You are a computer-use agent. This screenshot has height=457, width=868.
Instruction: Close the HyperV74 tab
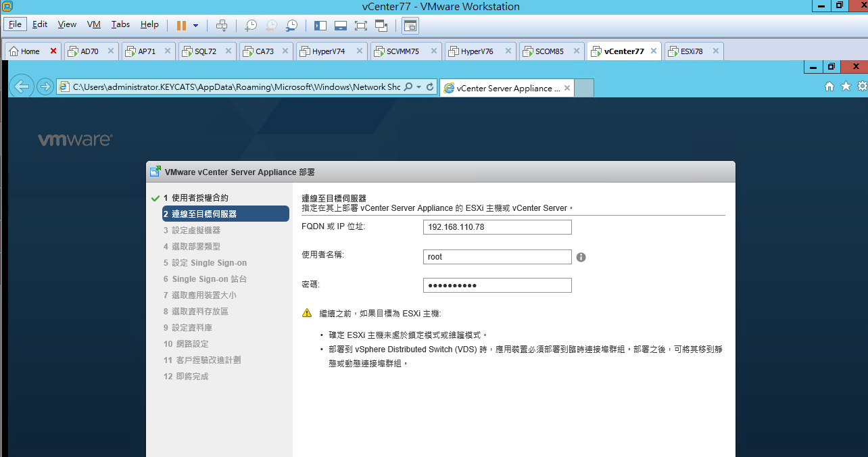pos(358,51)
